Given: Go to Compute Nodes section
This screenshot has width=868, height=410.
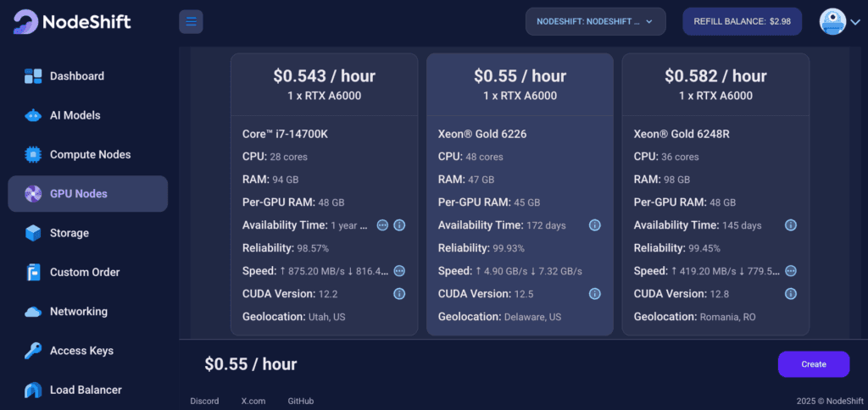Looking at the screenshot, I should (x=87, y=155).
